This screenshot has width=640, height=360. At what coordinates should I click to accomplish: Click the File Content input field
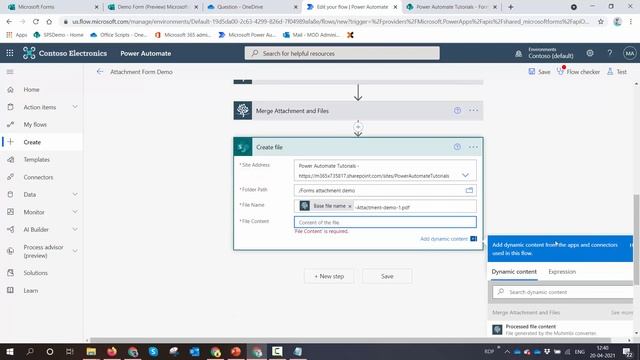point(385,222)
